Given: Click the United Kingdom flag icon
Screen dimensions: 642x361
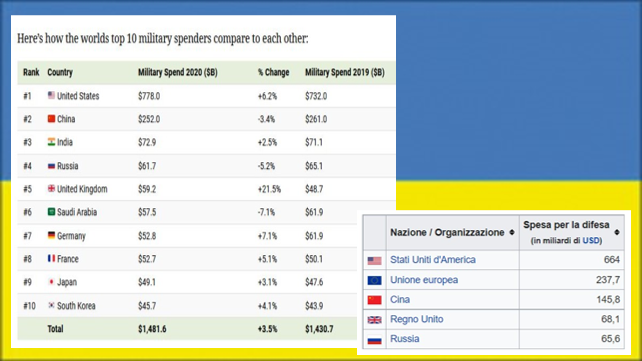Looking at the screenshot, I should [x=51, y=189].
